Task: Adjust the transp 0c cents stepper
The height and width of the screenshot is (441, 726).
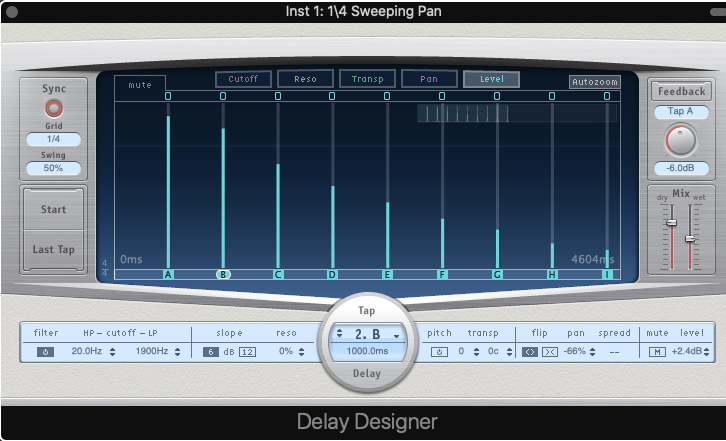Action: (509, 352)
